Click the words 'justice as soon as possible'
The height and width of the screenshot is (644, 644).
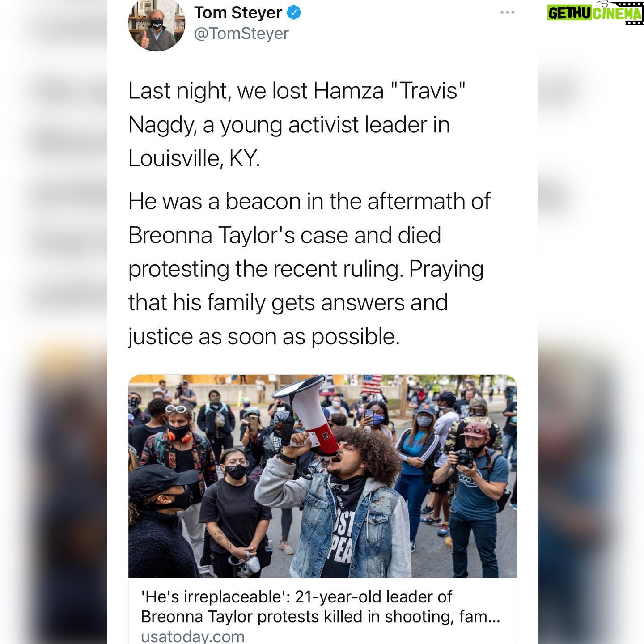tap(264, 337)
